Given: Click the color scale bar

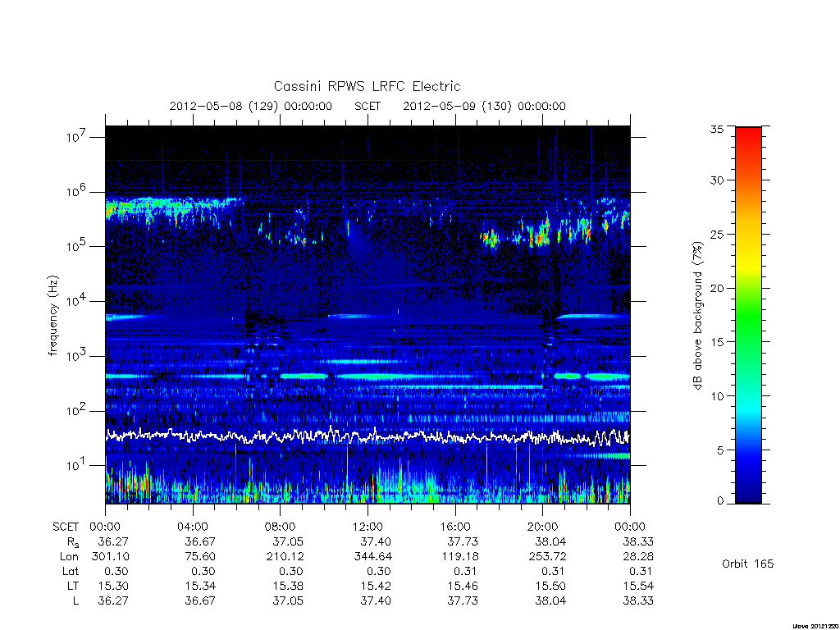Looking at the screenshot, I should (x=748, y=315).
